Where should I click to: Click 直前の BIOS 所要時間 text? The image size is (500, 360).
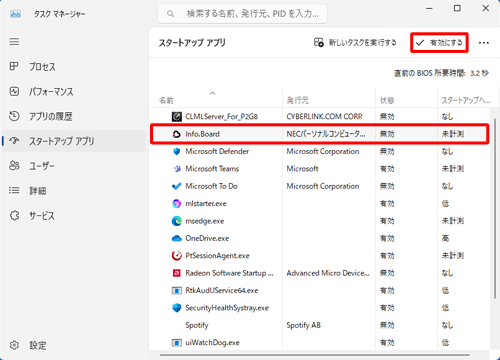pos(441,73)
